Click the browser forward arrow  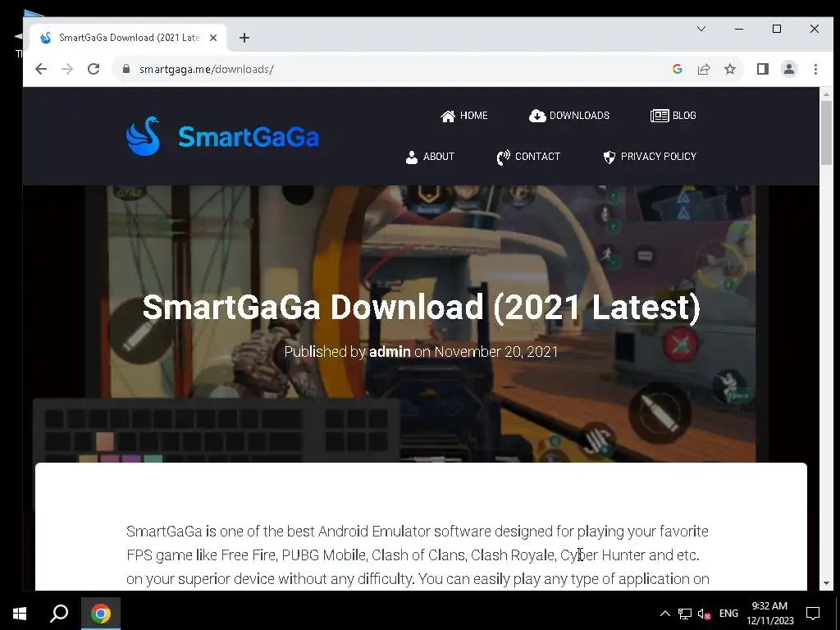click(x=67, y=69)
